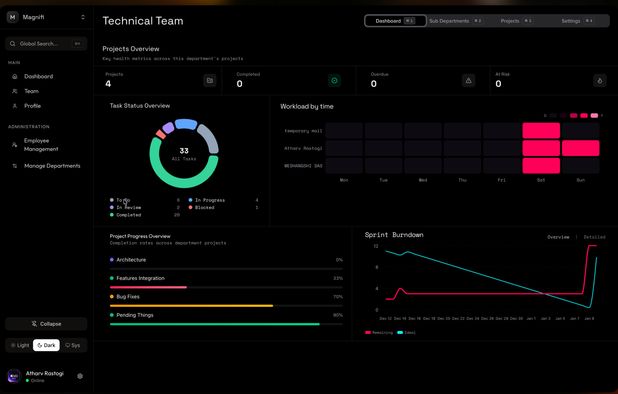Click the Technical Team heading

click(143, 21)
